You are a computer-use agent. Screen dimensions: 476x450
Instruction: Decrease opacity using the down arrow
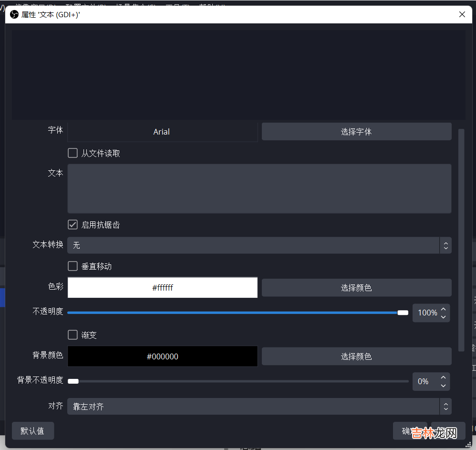(444, 317)
